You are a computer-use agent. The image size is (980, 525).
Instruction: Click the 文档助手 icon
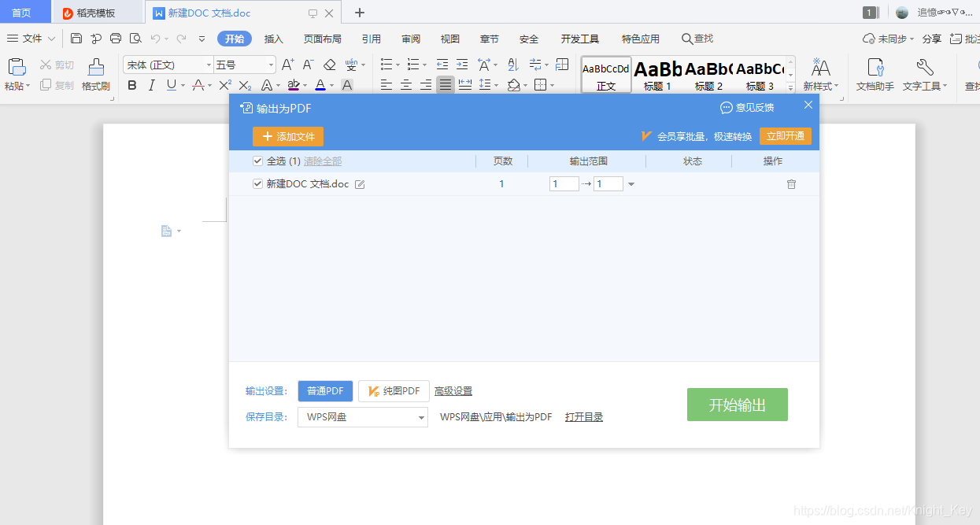[x=874, y=75]
